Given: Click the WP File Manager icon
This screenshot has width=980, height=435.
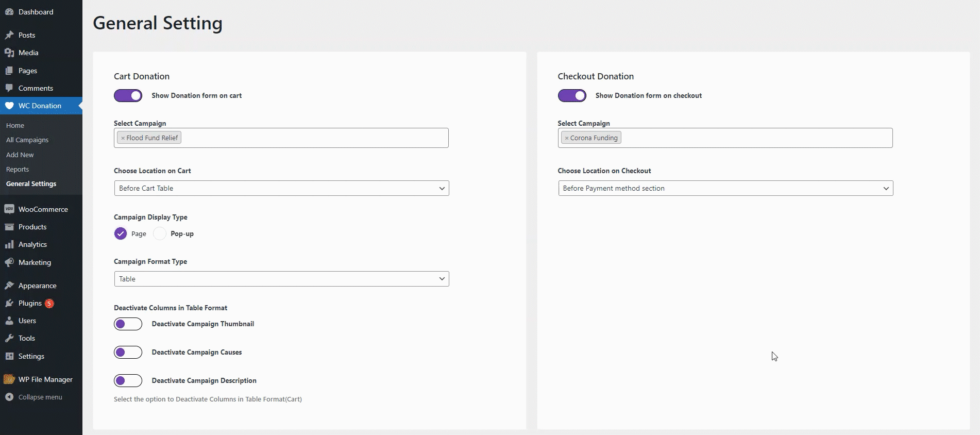Looking at the screenshot, I should tap(9, 379).
